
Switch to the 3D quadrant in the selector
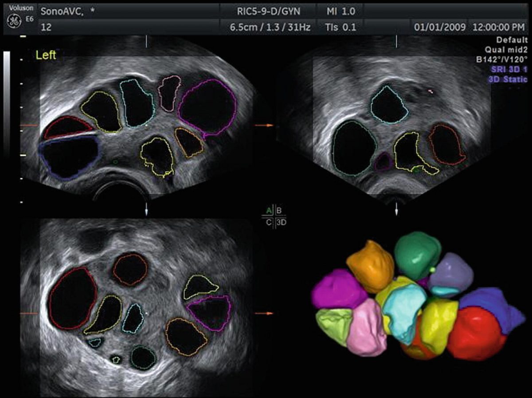(282, 223)
